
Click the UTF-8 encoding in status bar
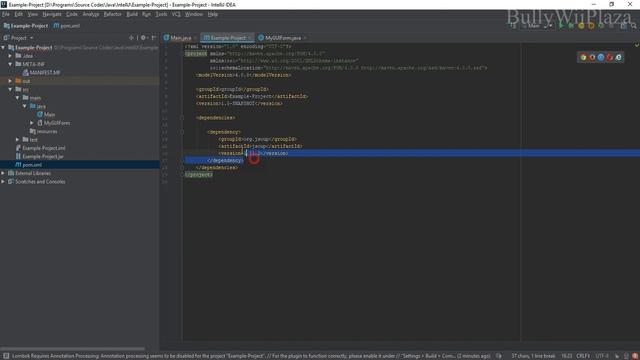tap(602, 356)
